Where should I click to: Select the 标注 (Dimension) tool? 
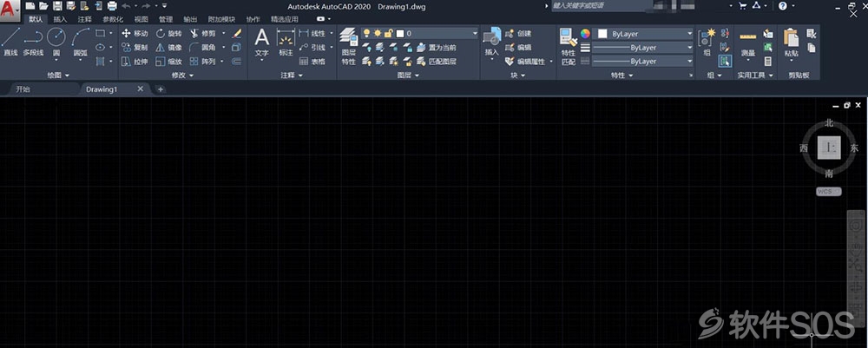(x=286, y=43)
